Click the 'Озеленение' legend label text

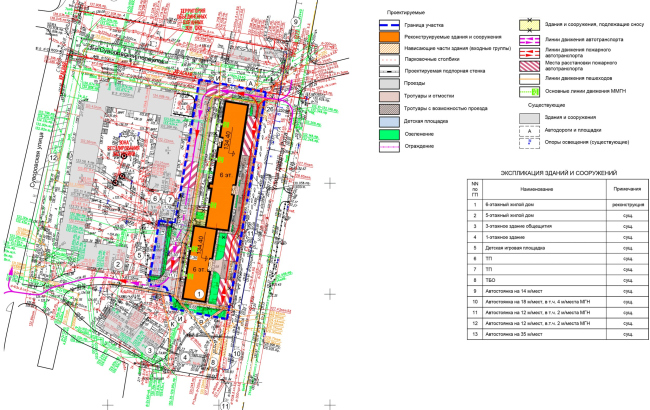click(419, 134)
